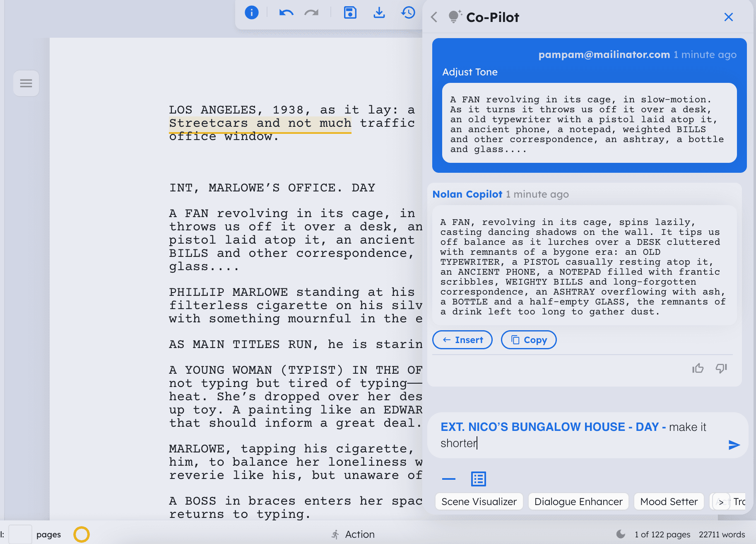The image size is (756, 544).
Task: Open the hamburger menu beside the script
Action: [26, 83]
